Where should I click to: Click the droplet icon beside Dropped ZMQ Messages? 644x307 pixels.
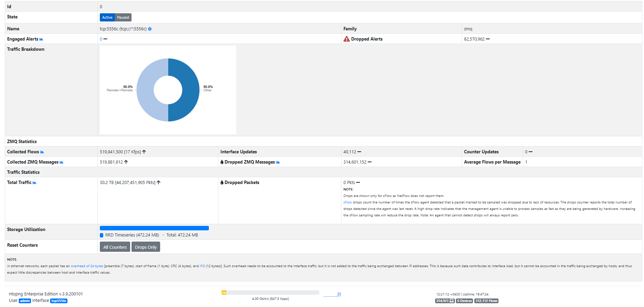coord(222,162)
